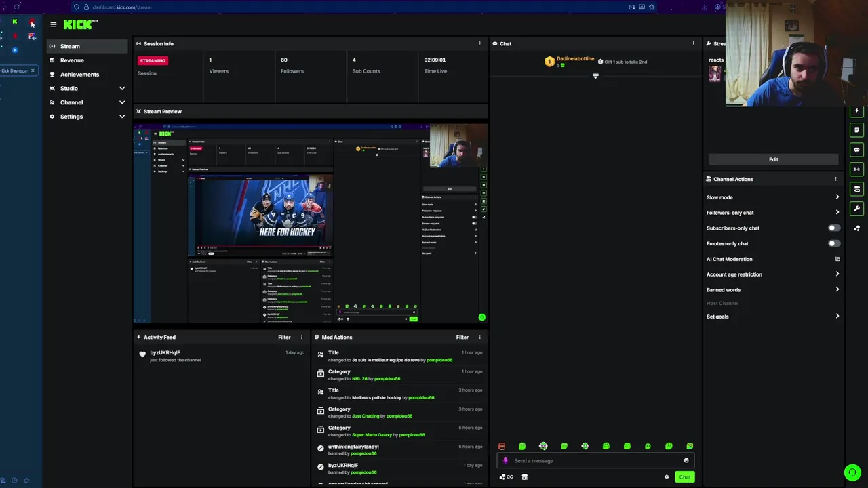Click the unthinkingfairylandyl banned entry
Image resolution: width=868 pixels, height=488 pixels.
point(400,450)
